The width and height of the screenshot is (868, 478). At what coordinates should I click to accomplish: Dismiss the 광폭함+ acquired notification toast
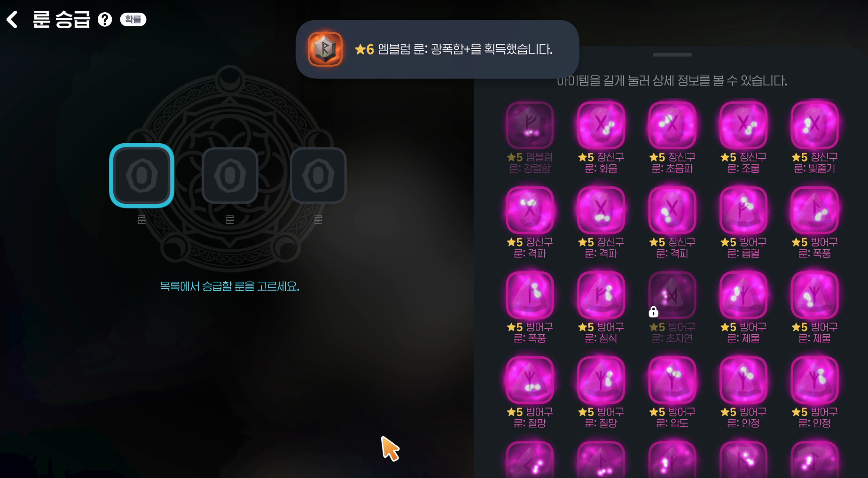coord(437,49)
